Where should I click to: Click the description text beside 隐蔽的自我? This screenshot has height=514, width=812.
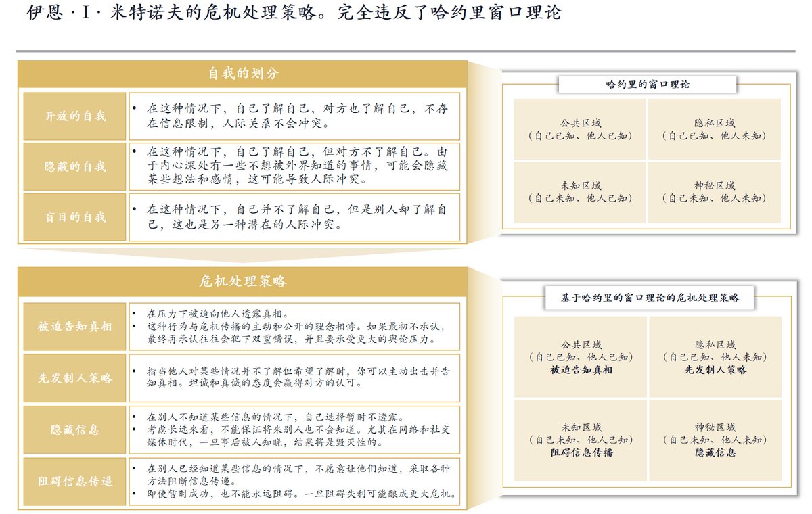click(x=294, y=166)
